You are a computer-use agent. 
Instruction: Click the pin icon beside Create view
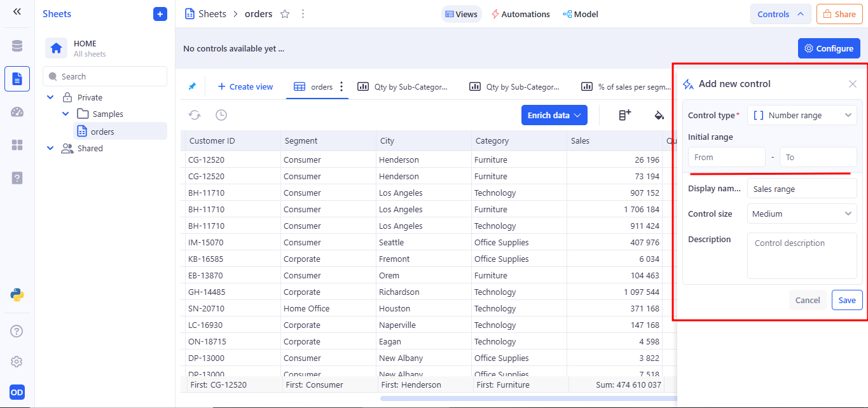point(192,86)
